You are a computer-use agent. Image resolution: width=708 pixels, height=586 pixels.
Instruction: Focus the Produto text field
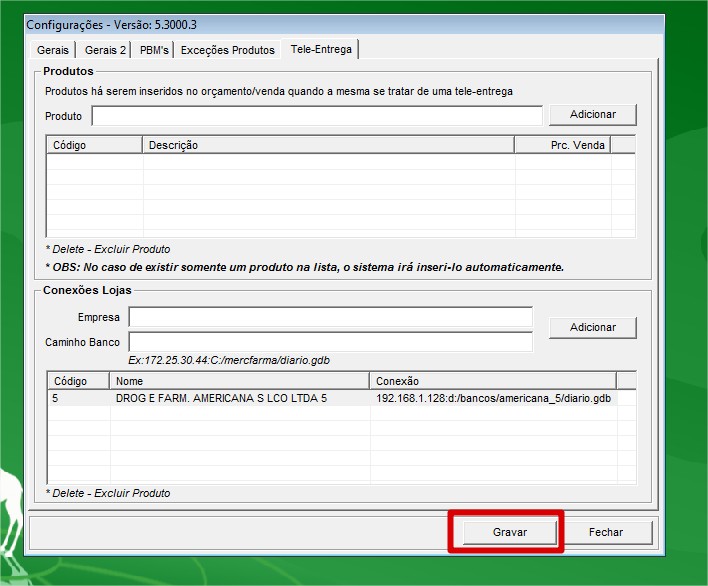tap(317, 116)
